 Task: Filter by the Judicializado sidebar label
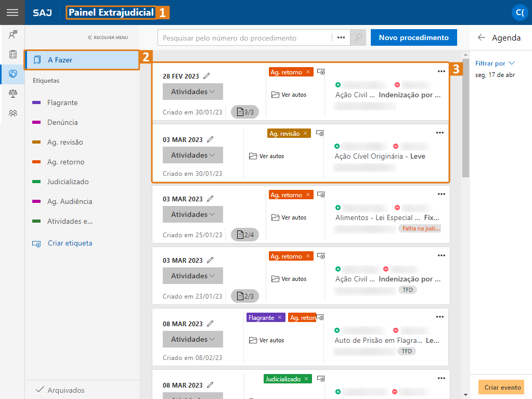pos(68,182)
